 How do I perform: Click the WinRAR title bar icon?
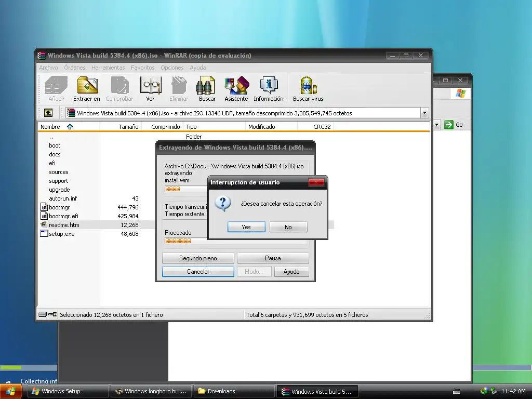point(42,56)
